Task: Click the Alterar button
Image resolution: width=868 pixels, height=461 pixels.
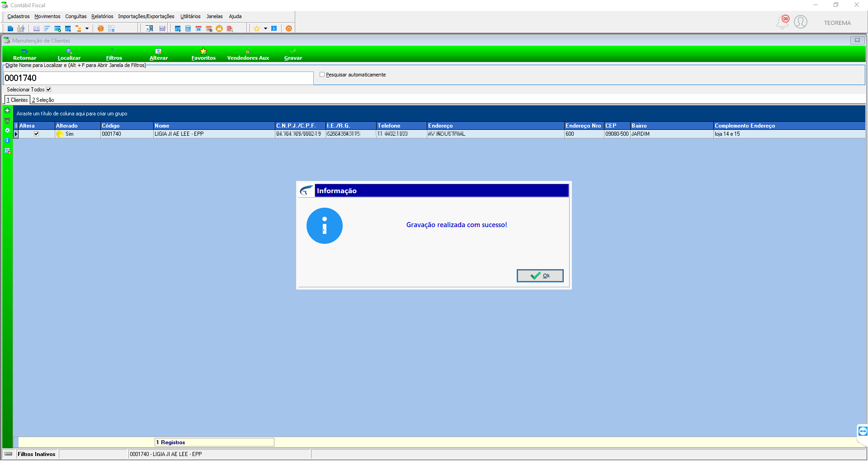Action: [x=159, y=54]
